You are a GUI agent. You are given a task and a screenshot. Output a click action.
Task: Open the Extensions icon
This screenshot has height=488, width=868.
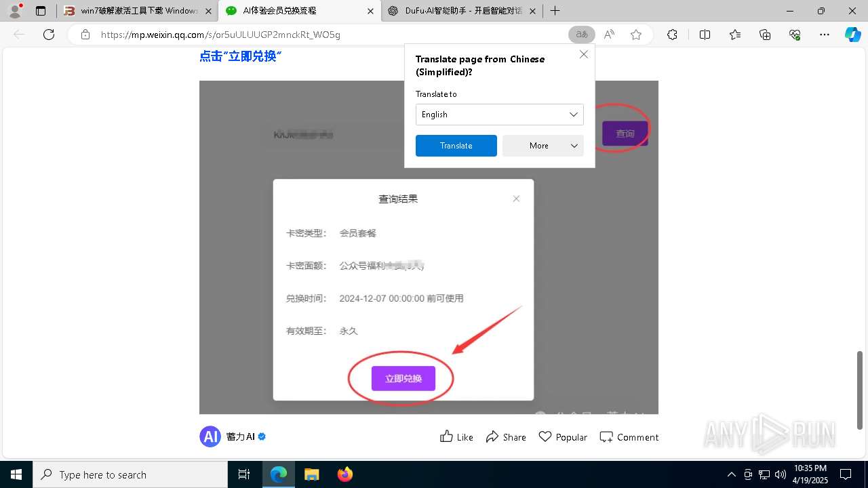pyautogui.click(x=672, y=35)
